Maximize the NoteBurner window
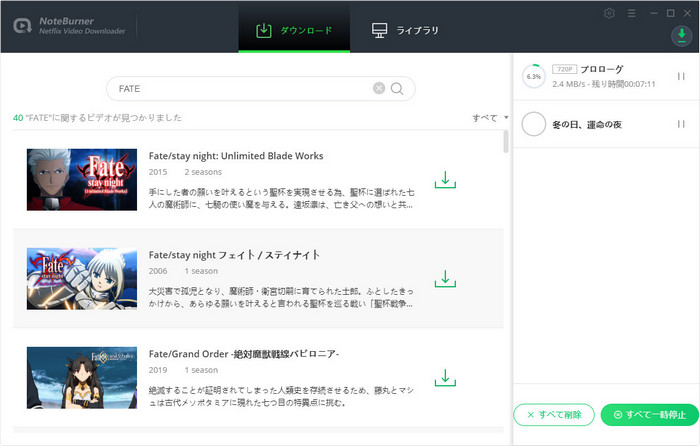 click(671, 13)
